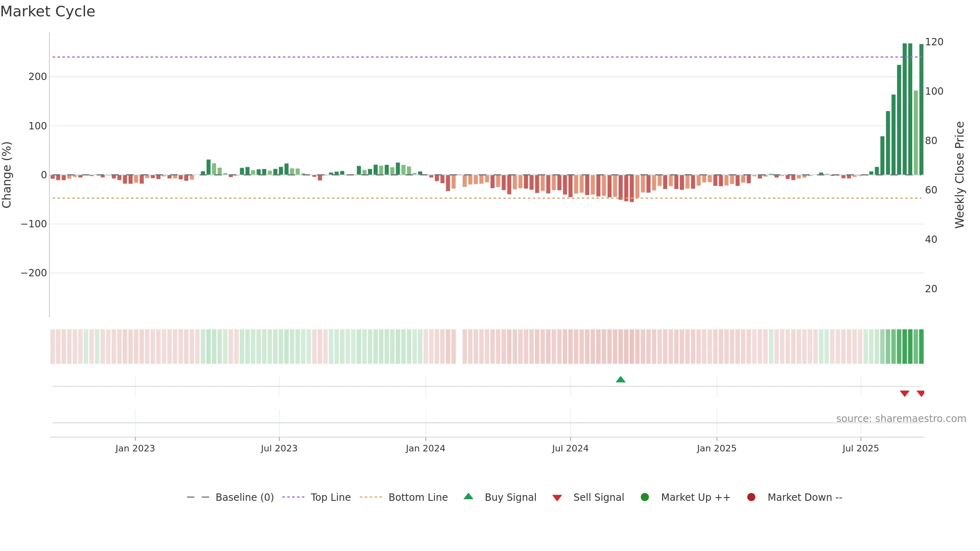Click the 120 tick on the right axis
The height and width of the screenshot is (551, 980).
(x=934, y=42)
